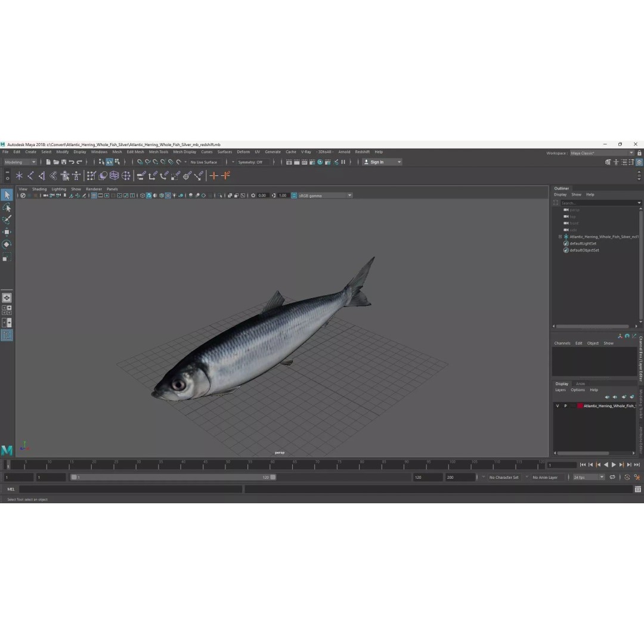Open the Deform menu

pos(243,152)
